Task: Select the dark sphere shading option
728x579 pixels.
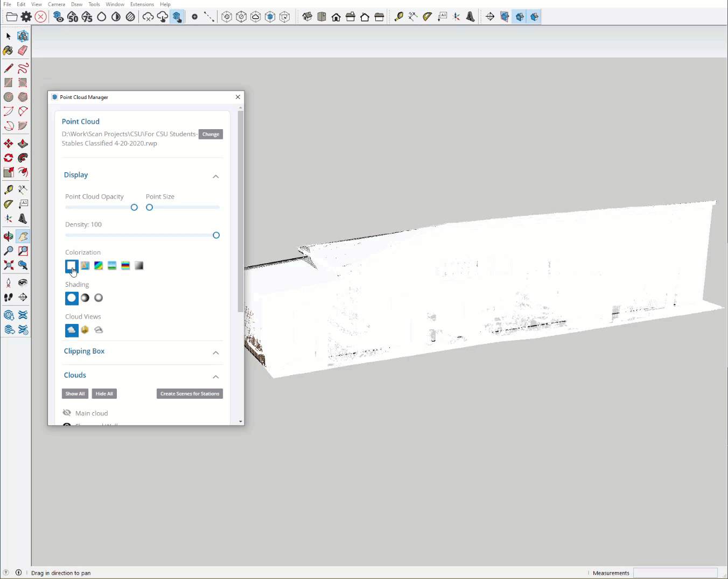Action: [85, 298]
